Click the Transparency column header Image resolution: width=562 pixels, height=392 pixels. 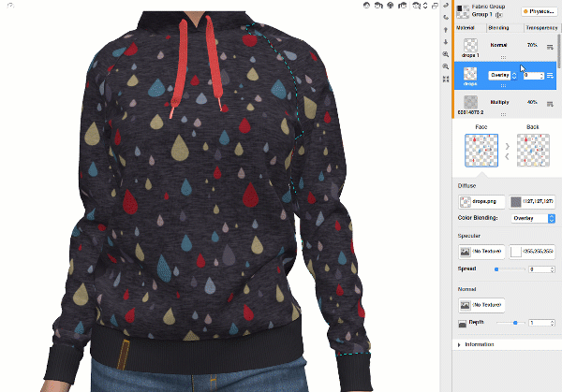tap(541, 27)
